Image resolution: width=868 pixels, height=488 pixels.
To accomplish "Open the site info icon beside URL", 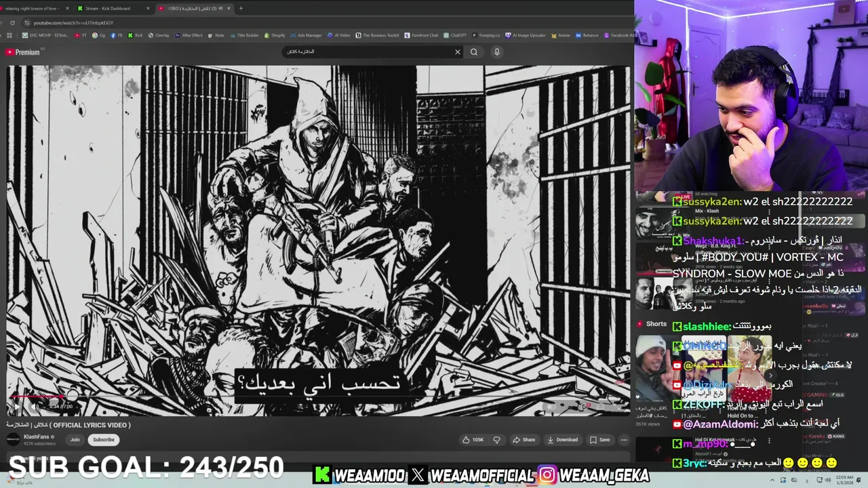I will [26, 22].
